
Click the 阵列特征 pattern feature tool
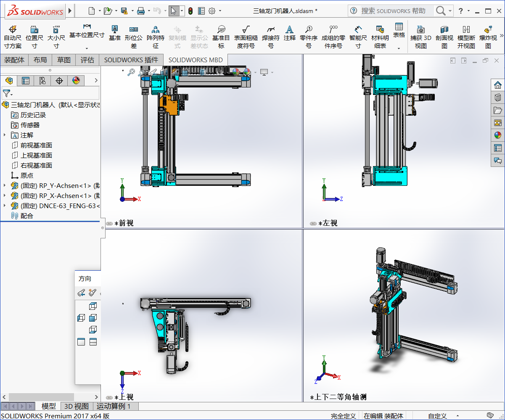click(x=156, y=37)
